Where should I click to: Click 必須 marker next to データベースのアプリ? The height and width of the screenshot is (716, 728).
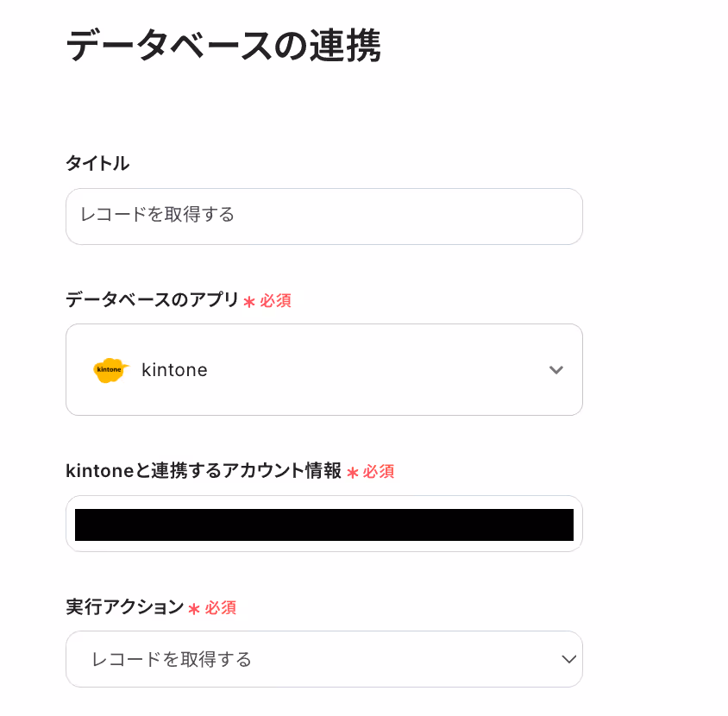(275, 300)
